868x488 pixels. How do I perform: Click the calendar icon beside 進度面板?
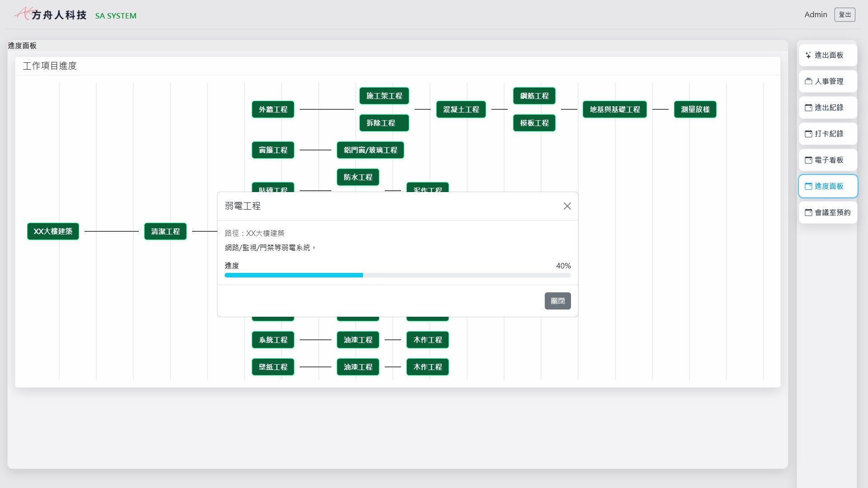(808, 186)
